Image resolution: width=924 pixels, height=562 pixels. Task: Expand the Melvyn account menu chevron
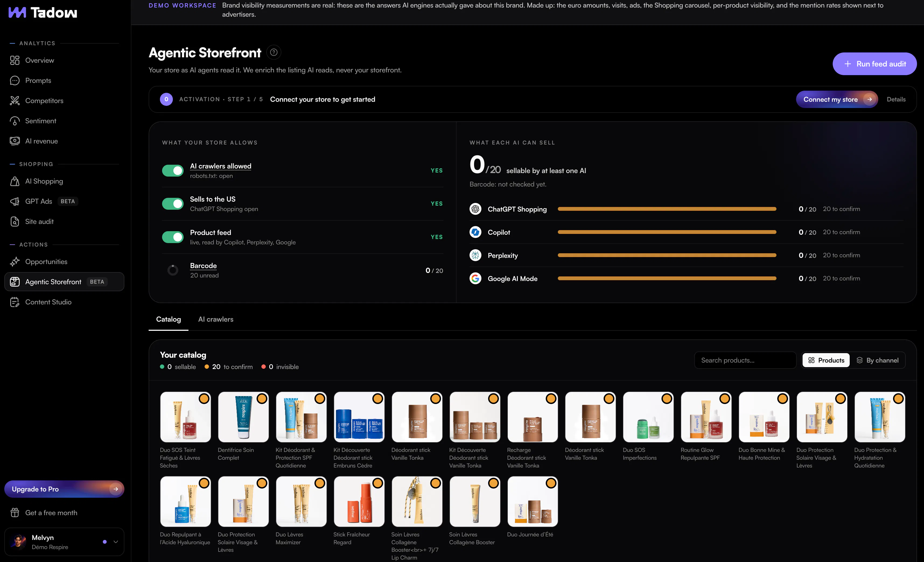115,542
